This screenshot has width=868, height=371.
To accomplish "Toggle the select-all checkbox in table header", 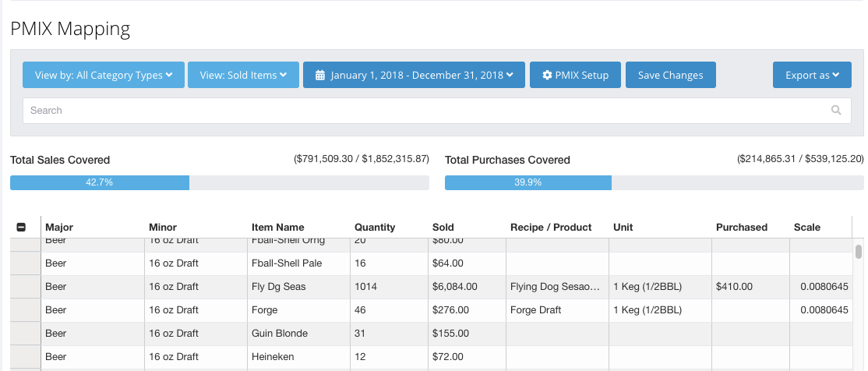I will [x=21, y=228].
